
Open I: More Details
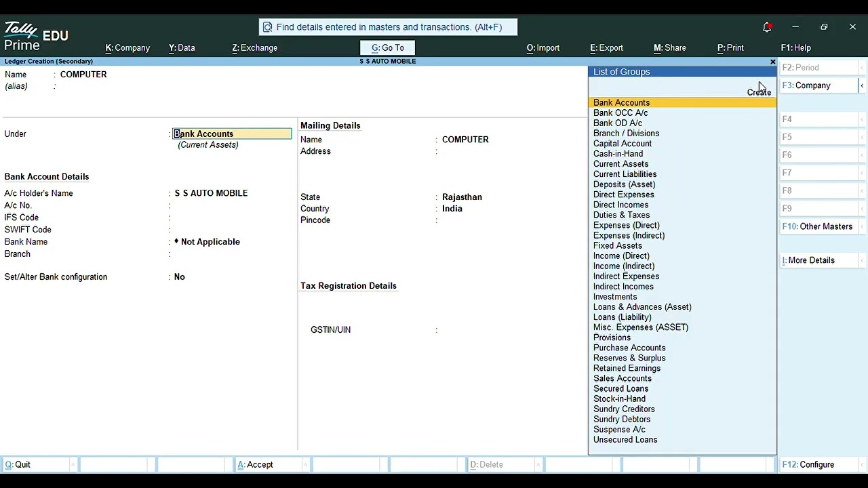point(819,260)
